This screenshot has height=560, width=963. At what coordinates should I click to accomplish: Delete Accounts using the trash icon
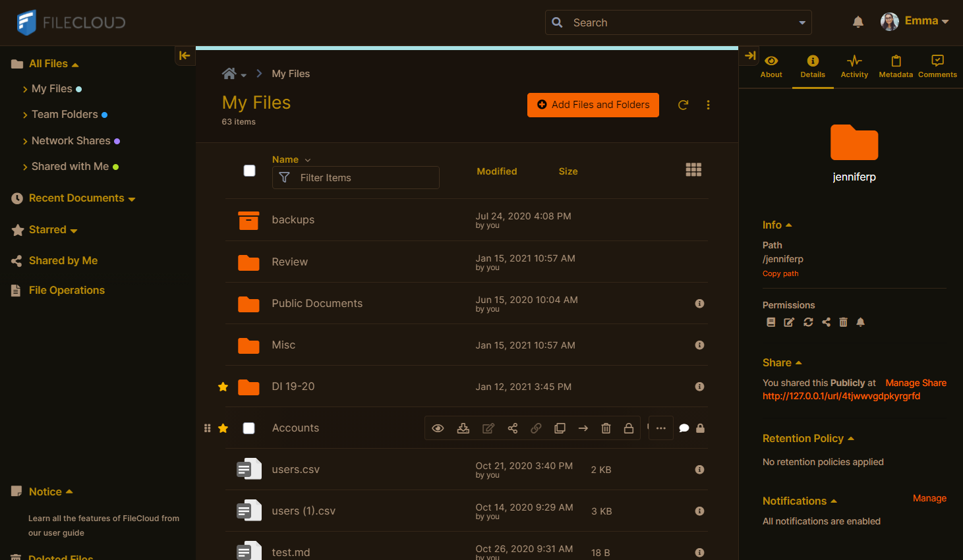pos(606,428)
